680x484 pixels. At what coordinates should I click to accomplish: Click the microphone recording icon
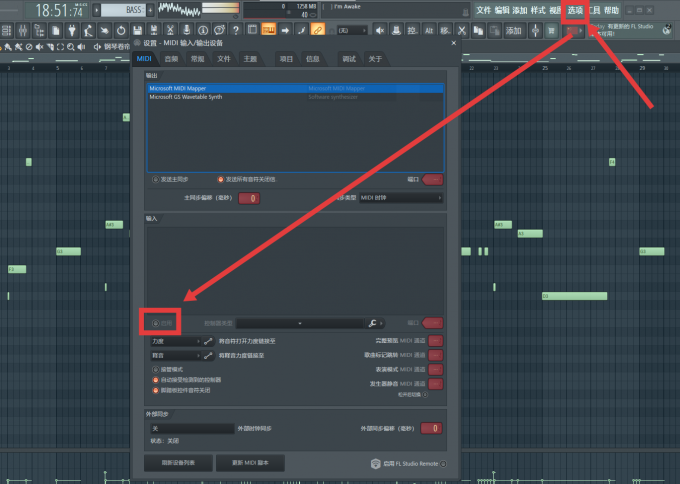tap(186, 30)
